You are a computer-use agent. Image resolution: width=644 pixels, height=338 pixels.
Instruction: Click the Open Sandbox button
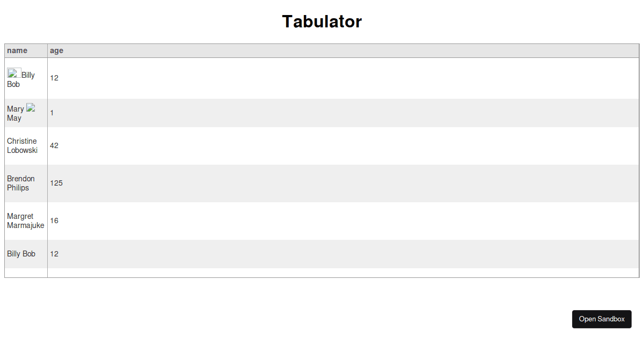point(602,319)
